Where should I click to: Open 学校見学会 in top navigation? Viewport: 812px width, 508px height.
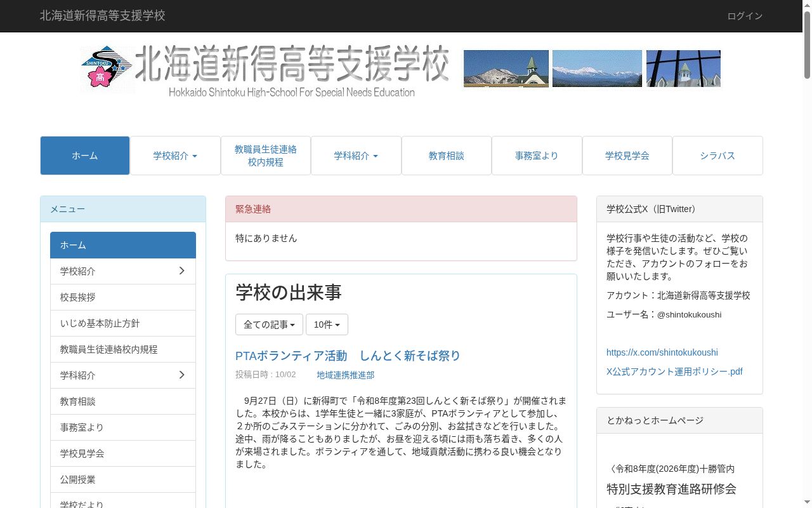[x=627, y=156]
